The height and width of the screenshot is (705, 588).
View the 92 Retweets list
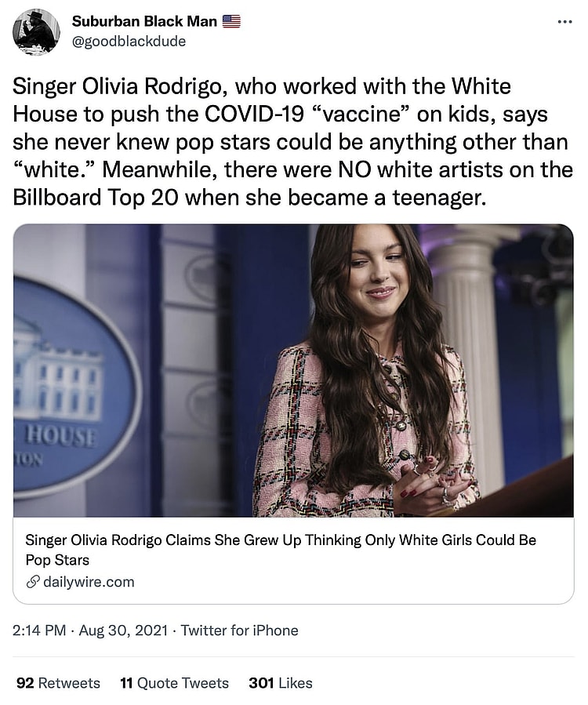[x=58, y=683]
